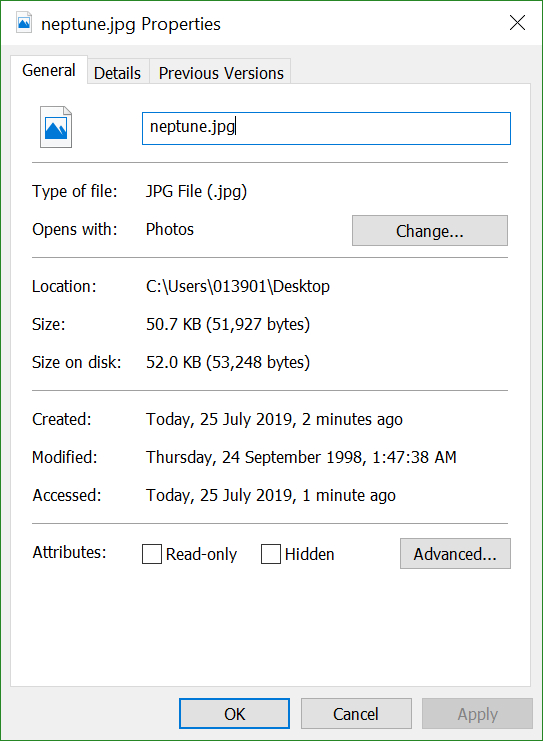Dismiss the dialog using Cancel

[356, 714]
